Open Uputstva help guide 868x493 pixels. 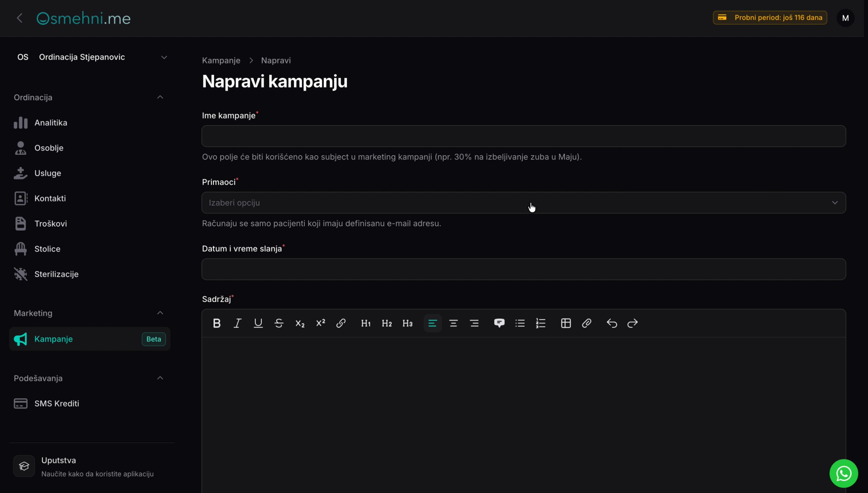(x=92, y=467)
